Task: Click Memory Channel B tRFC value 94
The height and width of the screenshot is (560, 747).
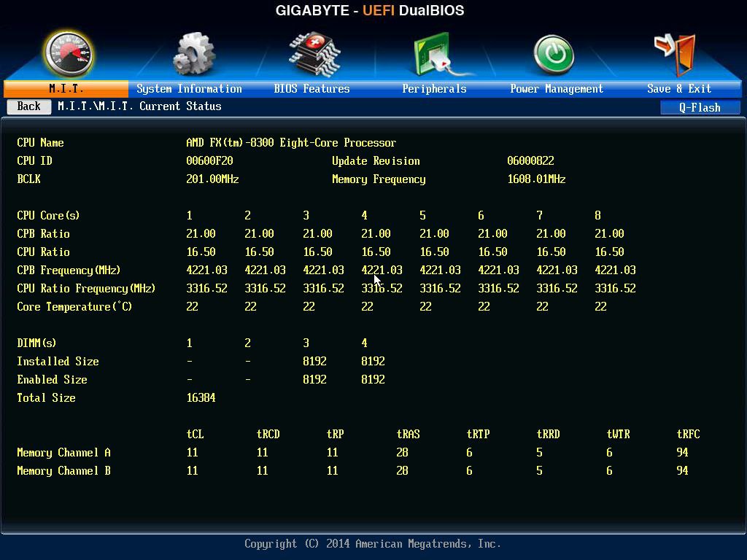Action: click(x=682, y=470)
